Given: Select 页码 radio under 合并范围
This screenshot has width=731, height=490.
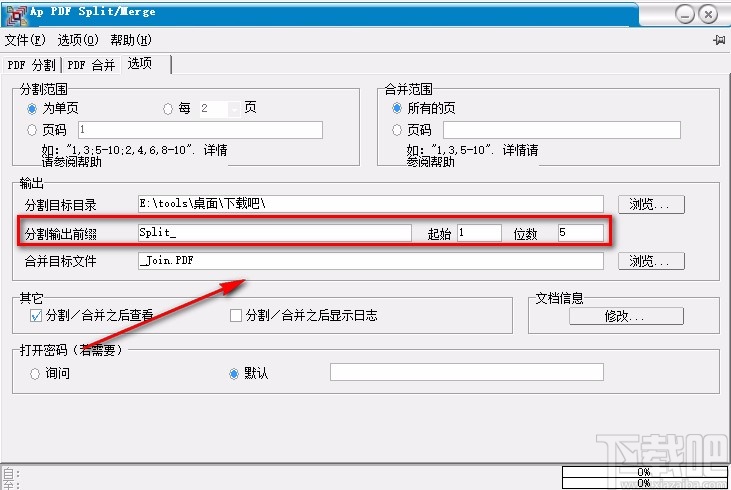Looking at the screenshot, I should (x=397, y=130).
